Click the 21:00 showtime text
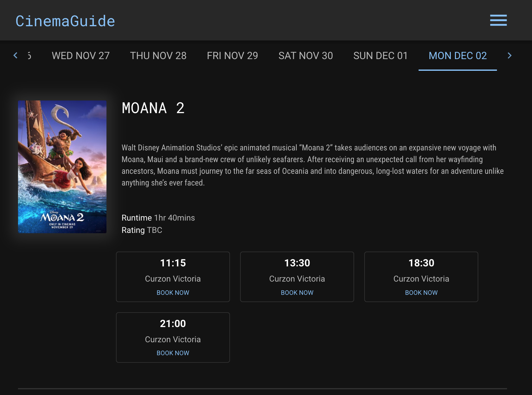532x395 pixels. click(x=173, y=324)
